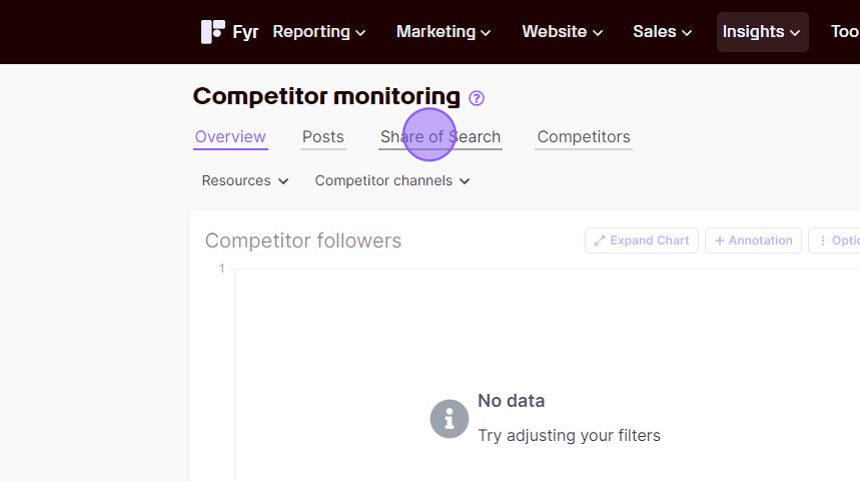The height and width of the screenshot is (481, 860).
Task: Open the Sales navigation menu
Action: (x=662, y=32)
